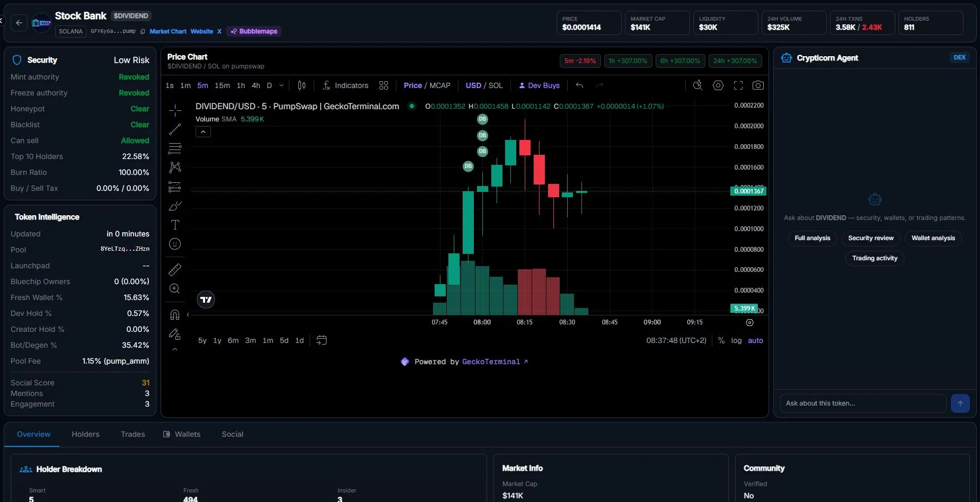This screenshot has width=980, height=502.
Task: Open the emoji icons tool
Action: coord(175,244)
